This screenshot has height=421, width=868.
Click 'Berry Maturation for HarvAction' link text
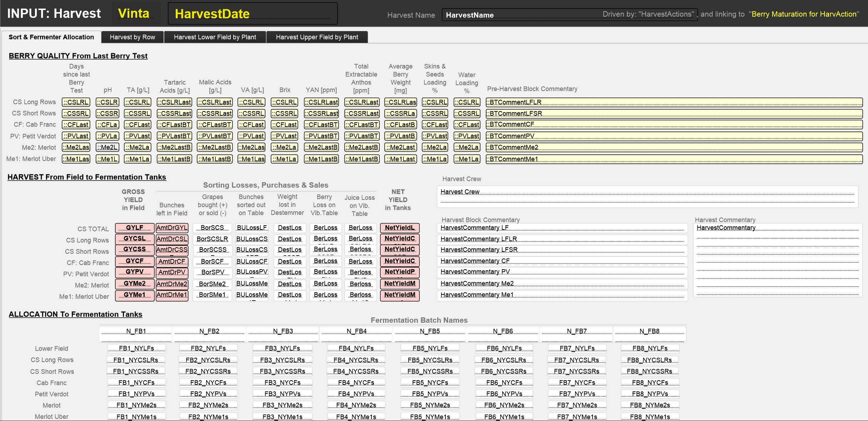804,14
